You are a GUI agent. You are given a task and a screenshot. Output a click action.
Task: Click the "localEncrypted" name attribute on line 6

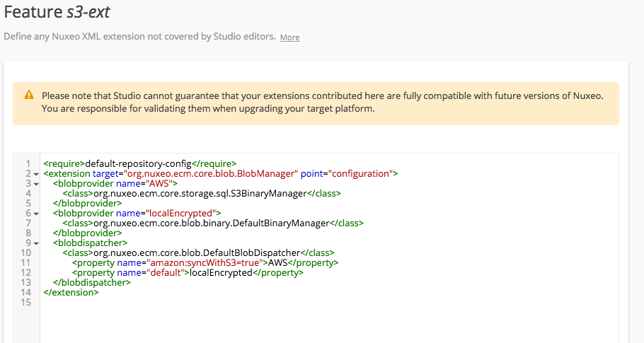tap(180, 214)
